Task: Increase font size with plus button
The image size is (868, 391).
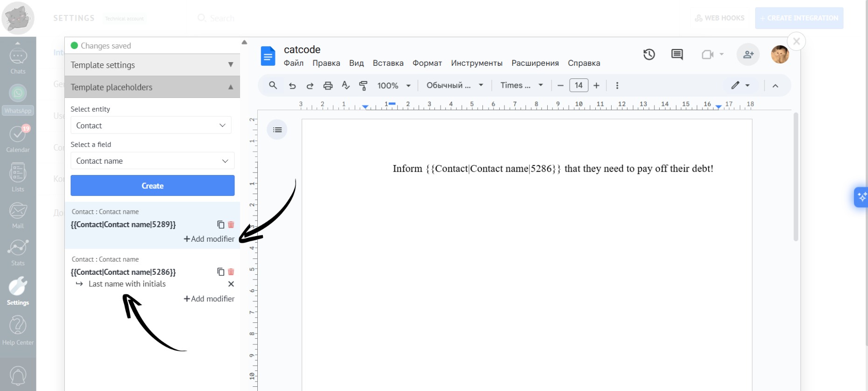Action: point(596,85)
